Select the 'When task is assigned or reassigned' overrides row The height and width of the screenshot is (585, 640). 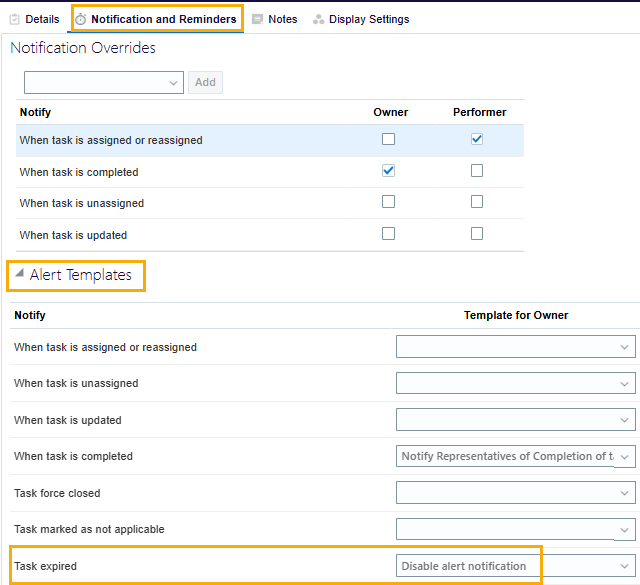point(270,140)
